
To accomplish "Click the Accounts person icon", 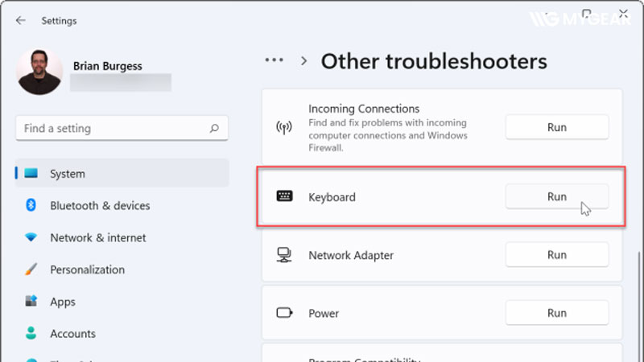I will 31,333.
